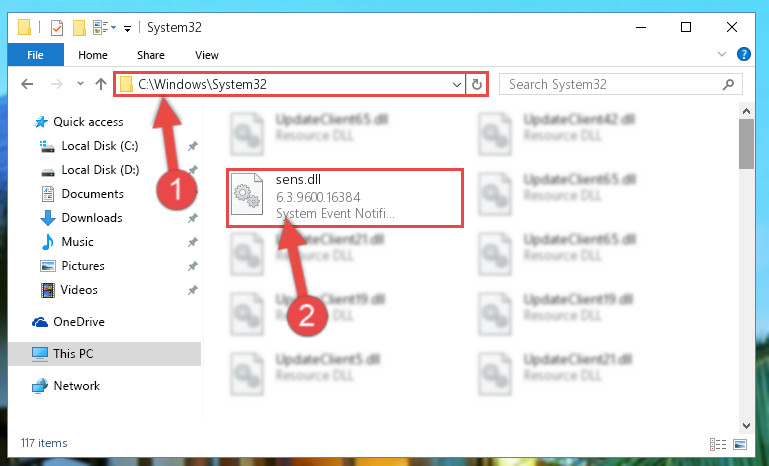
Task: Toggle the pin next to Pictures
Action: 193,266
